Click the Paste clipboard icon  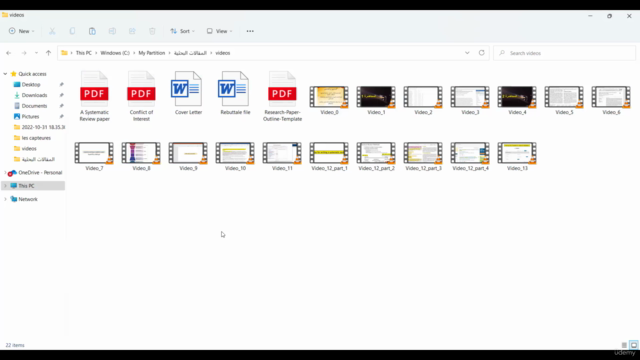coord(92,31)
